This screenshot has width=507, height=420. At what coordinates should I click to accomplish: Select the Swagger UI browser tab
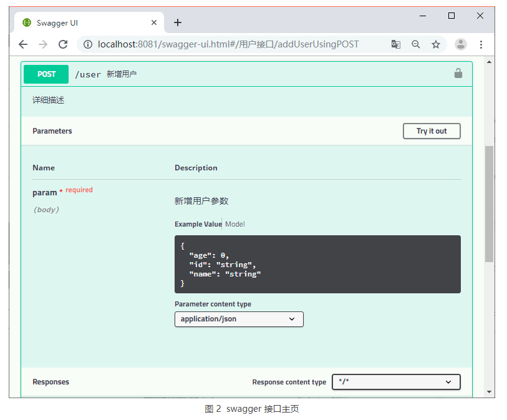89,22
